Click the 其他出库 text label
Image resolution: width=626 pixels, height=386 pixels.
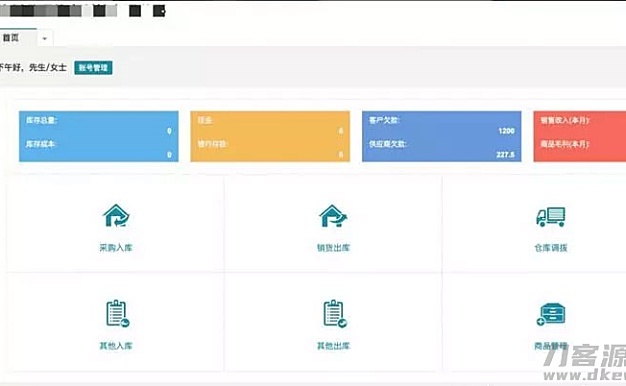point(333,346)
